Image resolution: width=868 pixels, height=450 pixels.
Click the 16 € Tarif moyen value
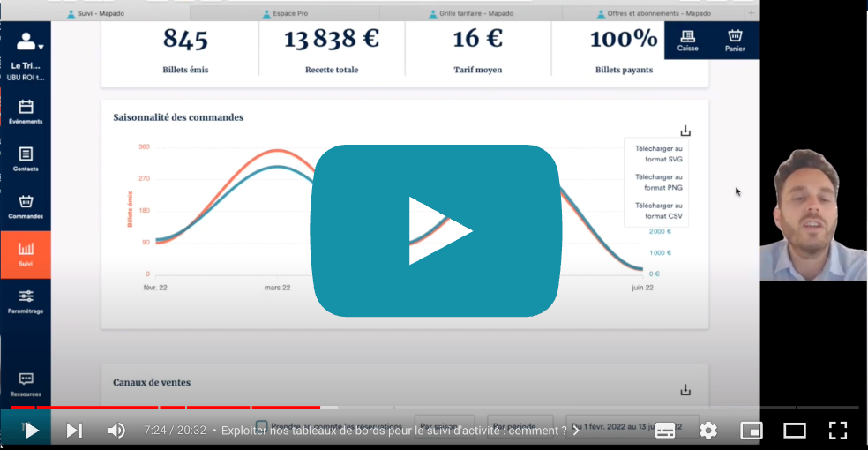(478, 39)
